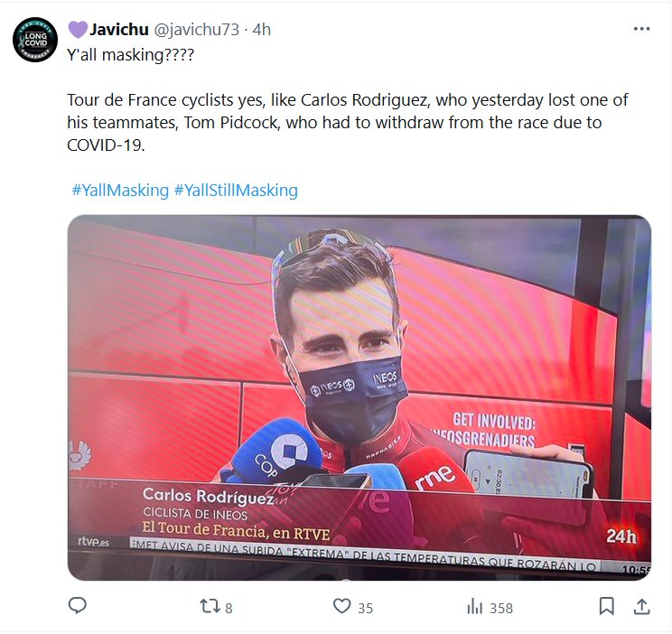Like the tweet with heart icon
The height and width of the screenshot is (634, 672).
click(342, 606)
